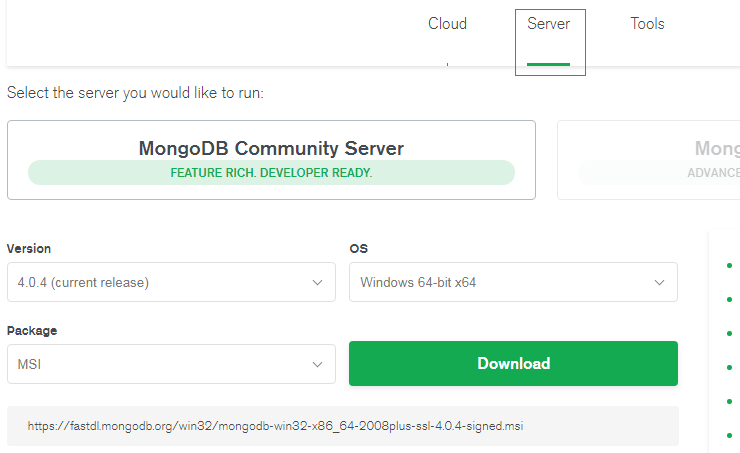Click the chevron arrow in OS field
The width and height of the screenshot is (740, 453).
click(660, 283)
